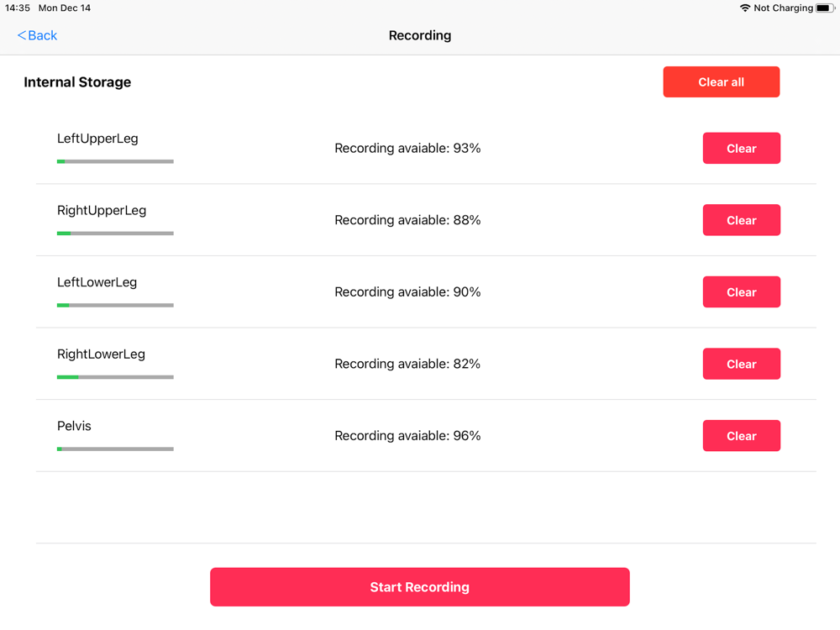Click the LeftLowerLeg storage progress bar
The height and width of the screenshot is (630, 840).
[115, 305]
